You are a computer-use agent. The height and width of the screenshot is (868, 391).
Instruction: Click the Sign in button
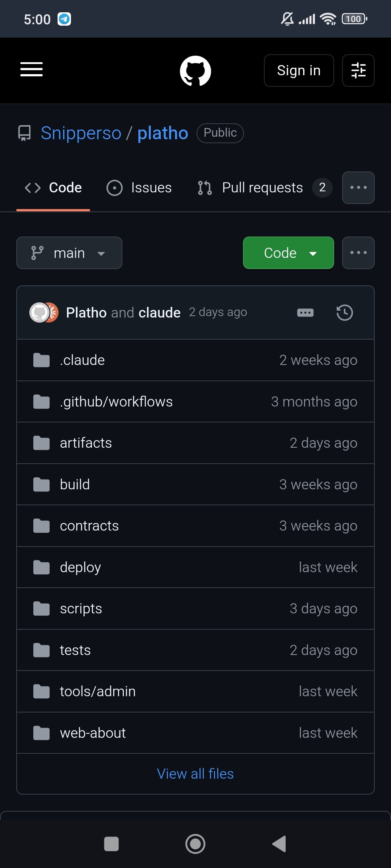pyautogui.click(x=299, y=71)
